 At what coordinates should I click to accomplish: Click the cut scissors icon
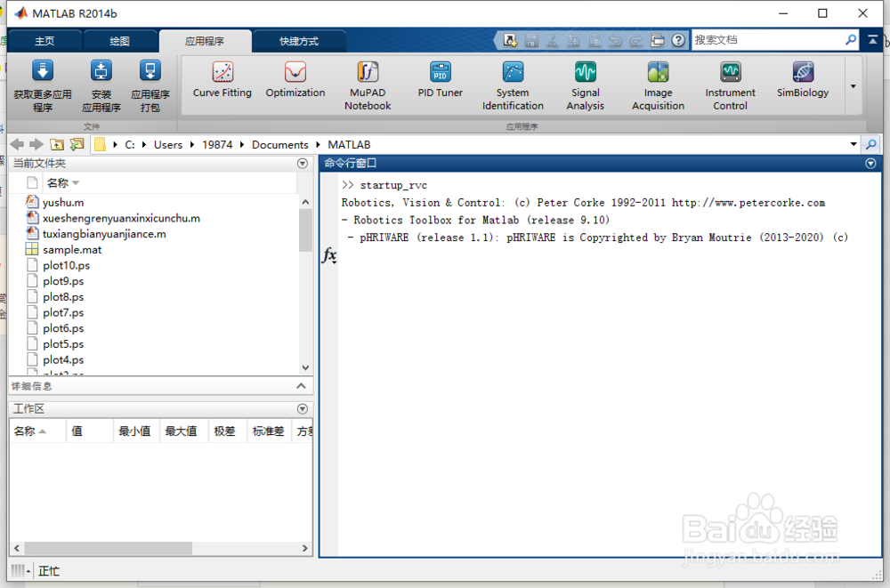[553, 40]
